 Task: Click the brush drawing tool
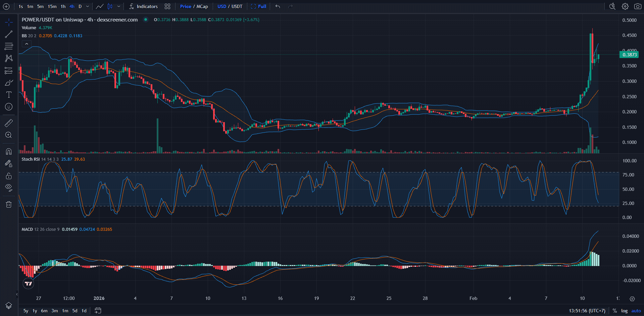click(x=9, y=83)
